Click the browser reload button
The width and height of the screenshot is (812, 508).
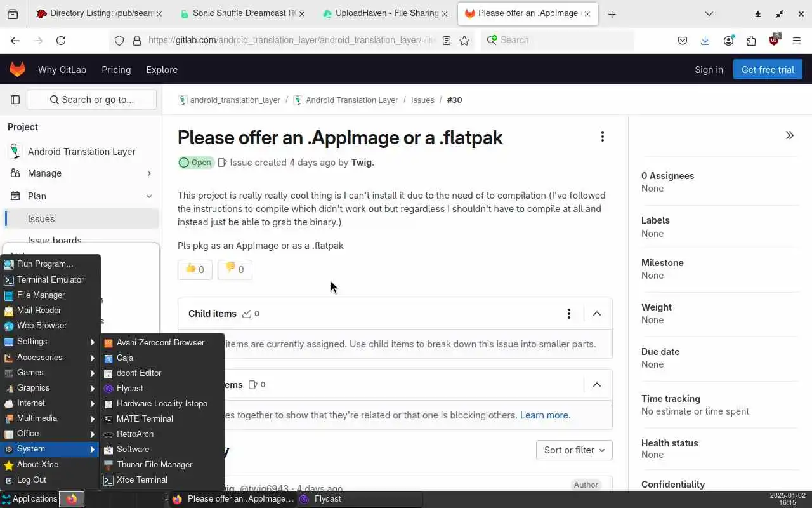61,41
